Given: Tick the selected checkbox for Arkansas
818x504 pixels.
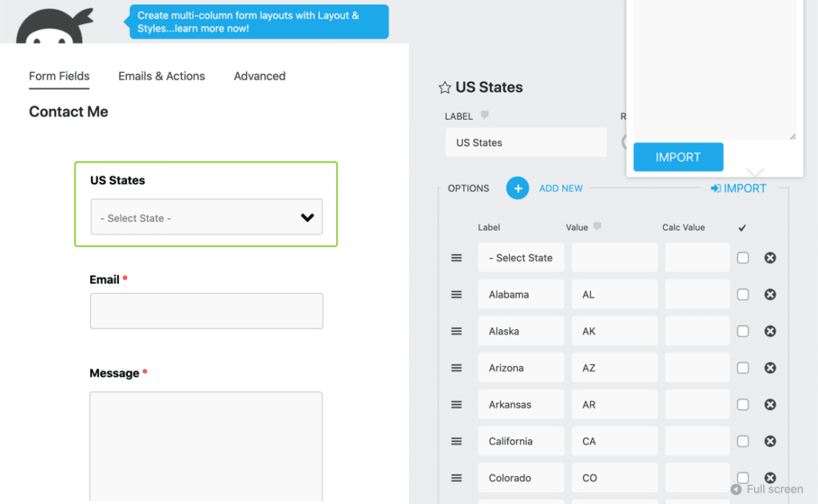Looking at the screenshot, I should coord(743,405).
